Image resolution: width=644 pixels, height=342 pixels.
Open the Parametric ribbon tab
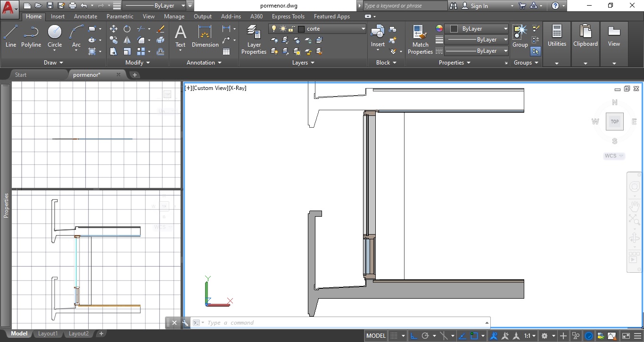point(120,16)
